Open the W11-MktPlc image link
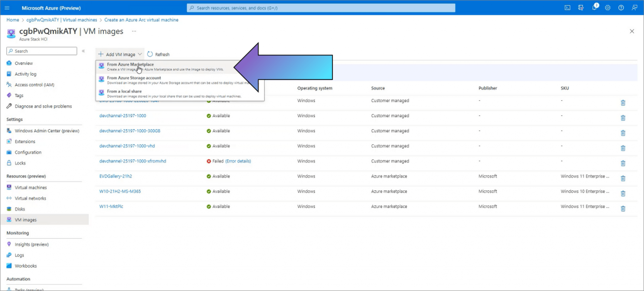The width and height of the screenshot is (644, 291). click(x=111, y=206)
